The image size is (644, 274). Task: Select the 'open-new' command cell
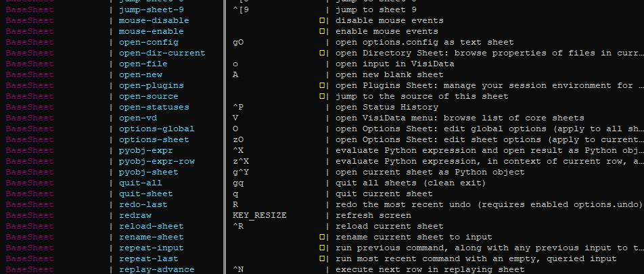141,74
